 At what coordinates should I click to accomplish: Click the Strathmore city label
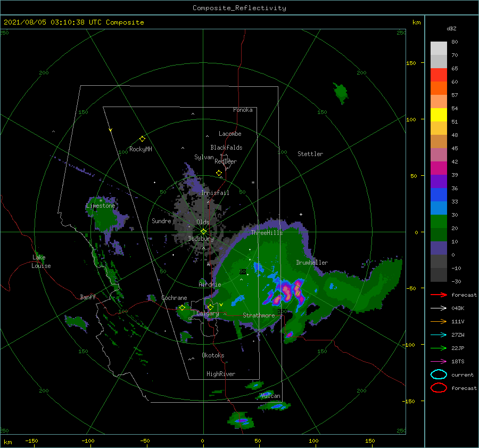coord(259,315)
